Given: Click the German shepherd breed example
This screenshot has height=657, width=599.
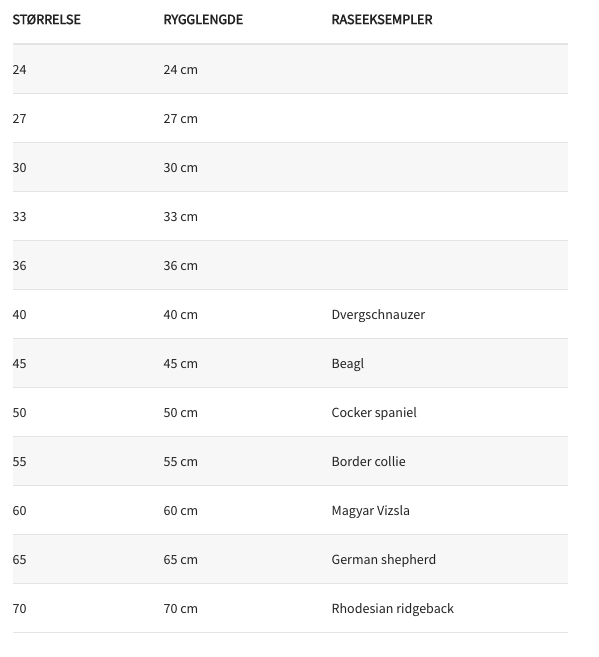Looking at the screenshot, I should point(384,560).
